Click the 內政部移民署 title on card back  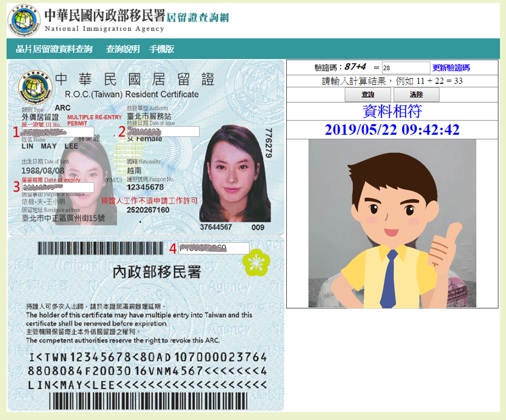click(x=157, y=272)
